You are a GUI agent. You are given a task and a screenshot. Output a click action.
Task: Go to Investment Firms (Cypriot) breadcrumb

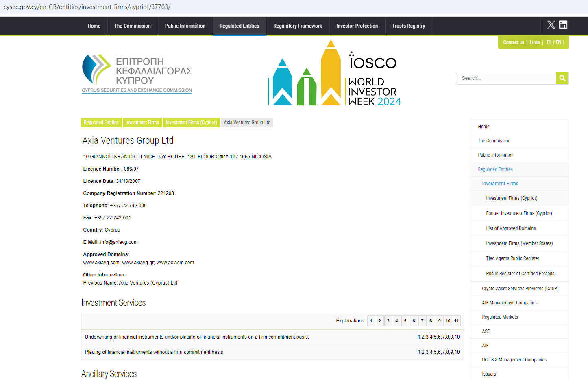coord(191,123)
